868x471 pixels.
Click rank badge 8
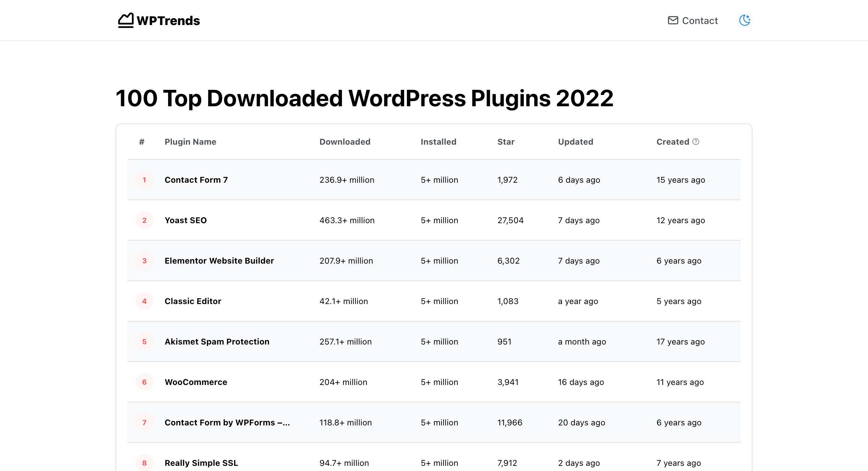[144, 463]
